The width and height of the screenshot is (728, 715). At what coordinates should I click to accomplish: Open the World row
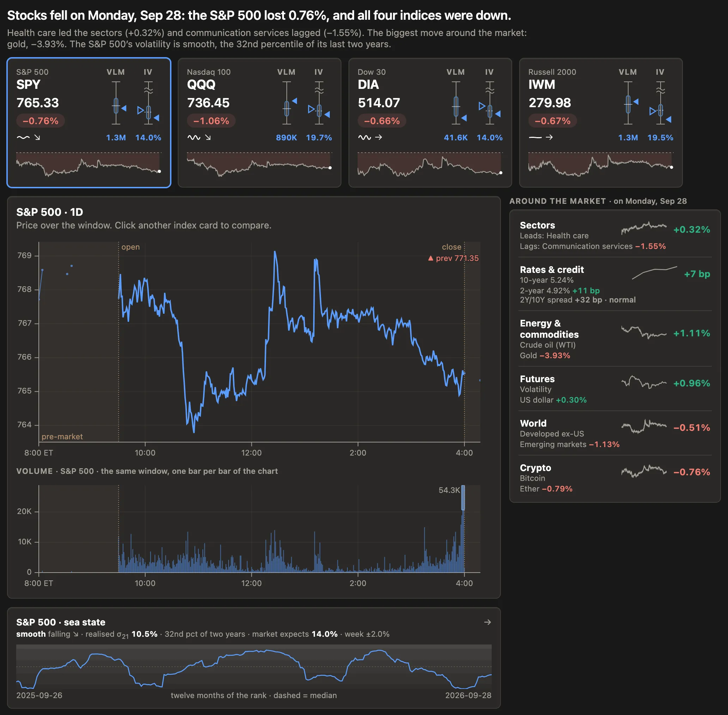point(615,433)
